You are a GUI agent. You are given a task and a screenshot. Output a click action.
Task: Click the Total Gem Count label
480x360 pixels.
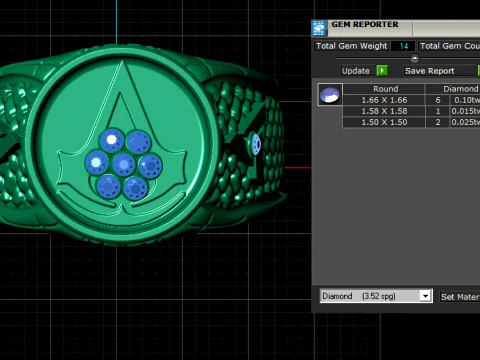(x=449, y=46)
